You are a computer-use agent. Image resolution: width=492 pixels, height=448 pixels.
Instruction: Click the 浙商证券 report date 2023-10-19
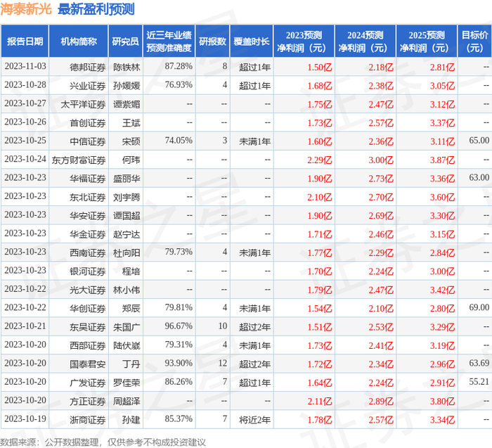click(25, 418)
